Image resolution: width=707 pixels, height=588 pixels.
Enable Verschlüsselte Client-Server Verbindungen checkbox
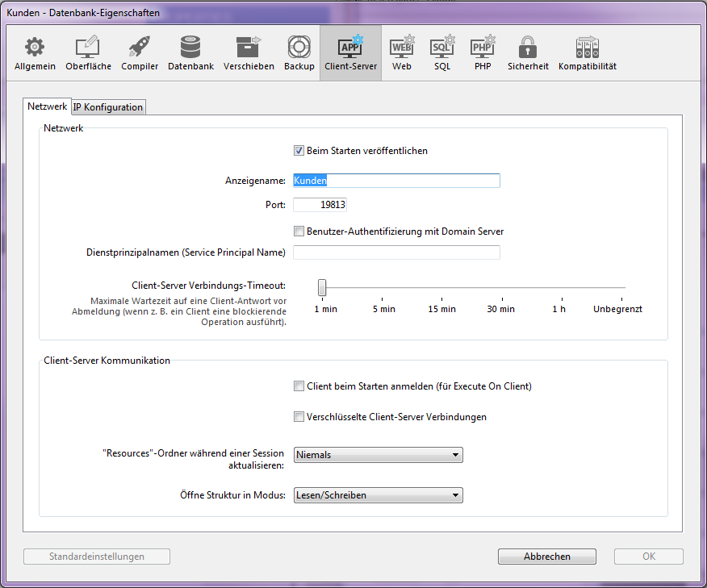[x=299, y=418]
